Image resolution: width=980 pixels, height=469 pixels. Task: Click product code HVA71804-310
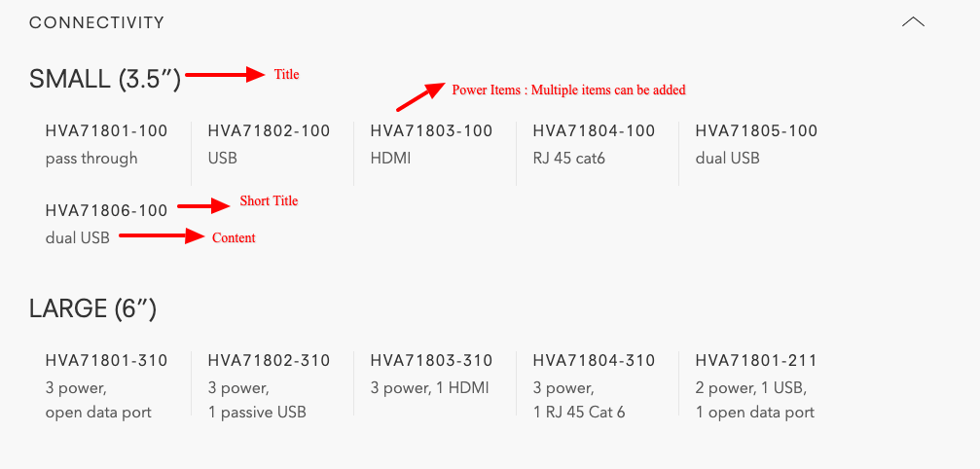pos(594,360)
